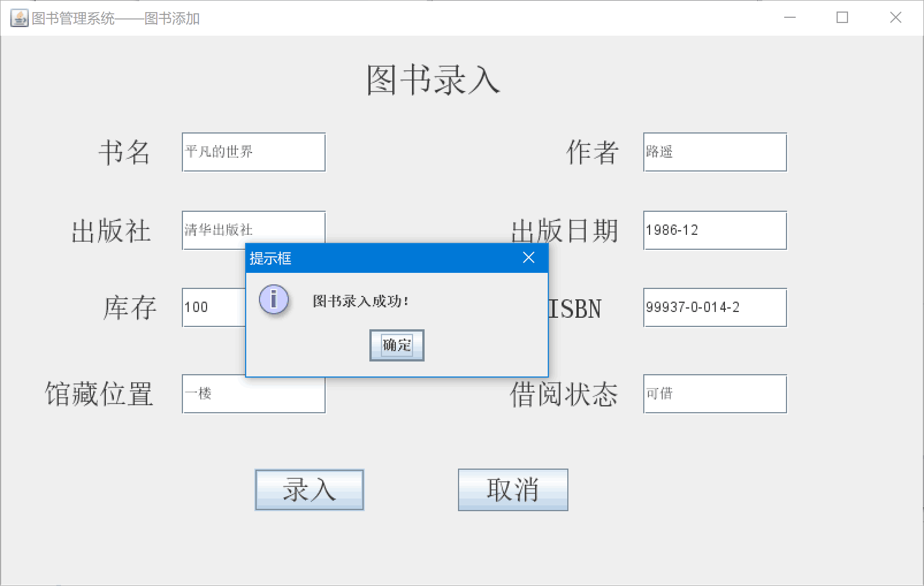Image resolution: width=924 pixels, height=586 pixels.
Task: Click the information icon in the 提示框 dialog
Action: click(x=274, y=299)
